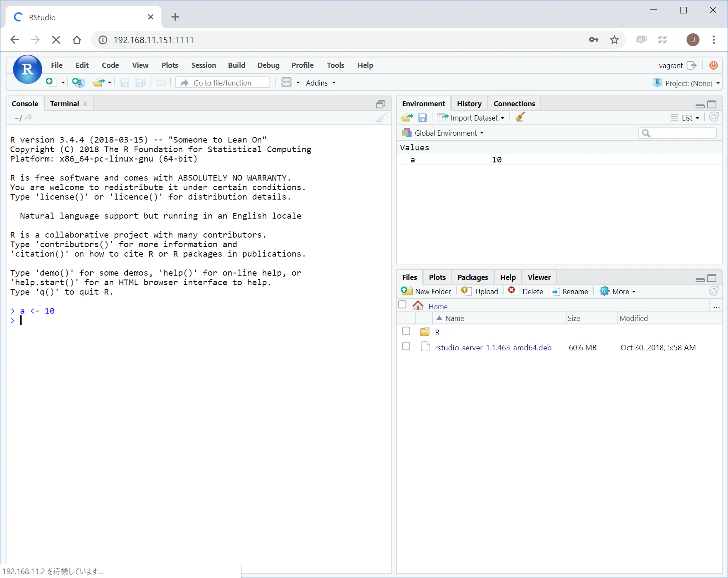Switch to the Packages tab
The image size is (728, 578).
point(472,277)
